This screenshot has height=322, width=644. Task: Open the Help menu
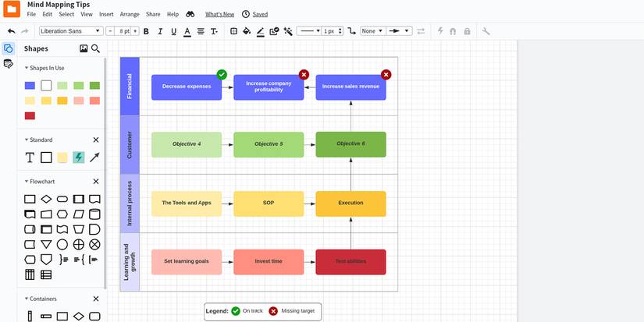(173, 14)
